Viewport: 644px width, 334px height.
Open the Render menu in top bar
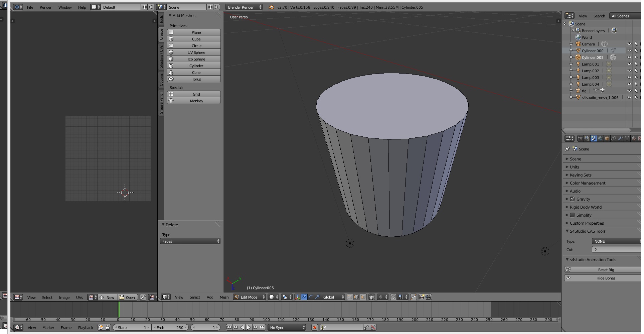tap(45, 7)
